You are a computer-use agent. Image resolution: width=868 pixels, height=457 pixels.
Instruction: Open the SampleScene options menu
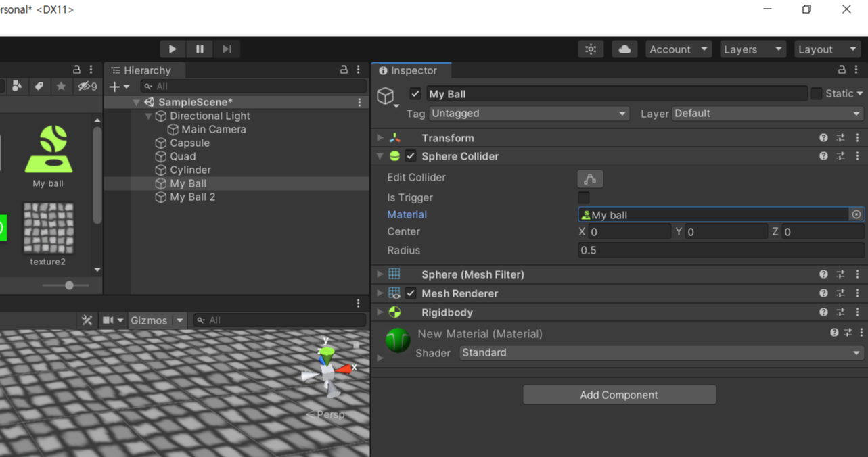click(x=359, y=102)
